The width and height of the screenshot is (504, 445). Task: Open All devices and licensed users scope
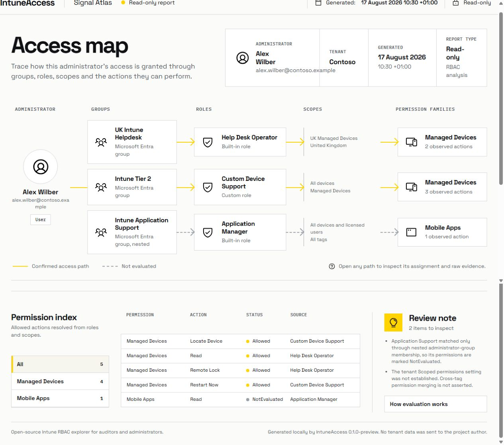coord(337,232)
